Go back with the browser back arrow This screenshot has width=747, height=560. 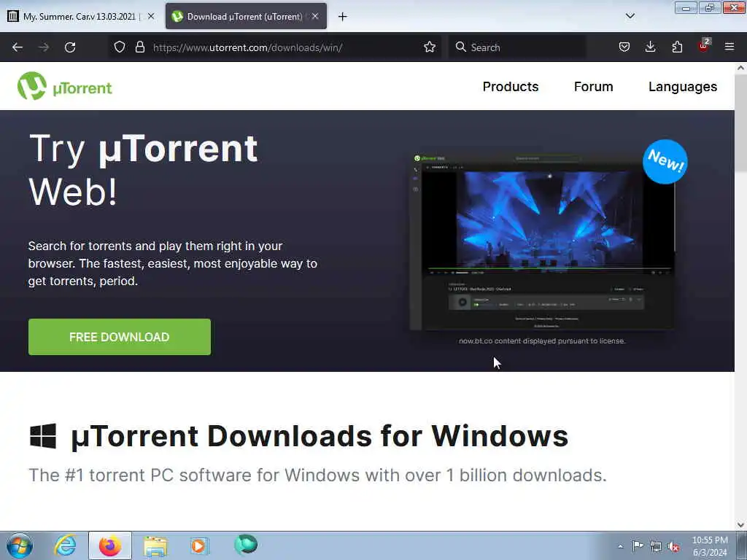18,47
